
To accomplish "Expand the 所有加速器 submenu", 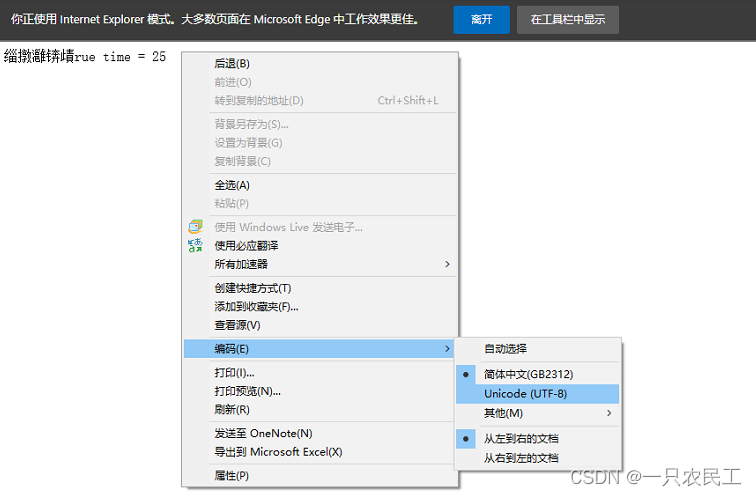I will tap(320, 264).
